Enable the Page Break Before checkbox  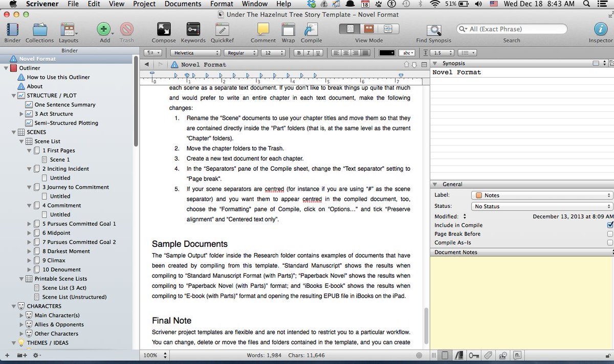pos(609,234)
